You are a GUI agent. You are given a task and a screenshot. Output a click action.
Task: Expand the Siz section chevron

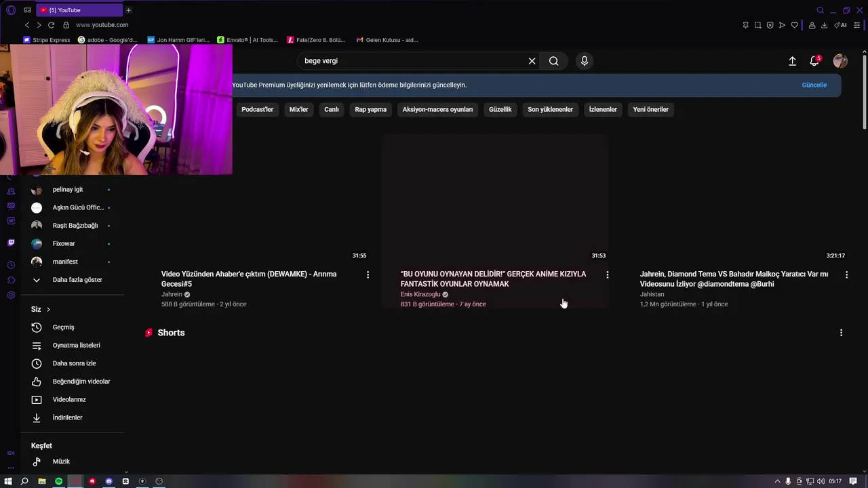click(x=48, y=310)
